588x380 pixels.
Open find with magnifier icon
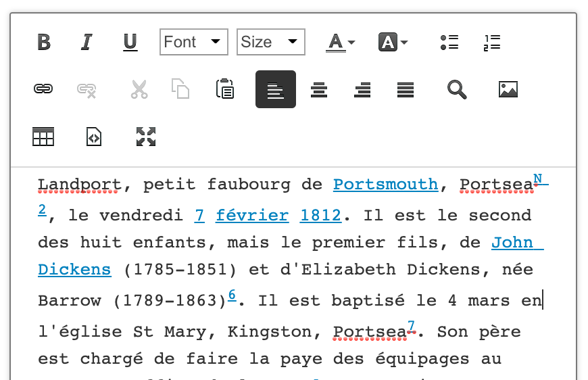457,89
